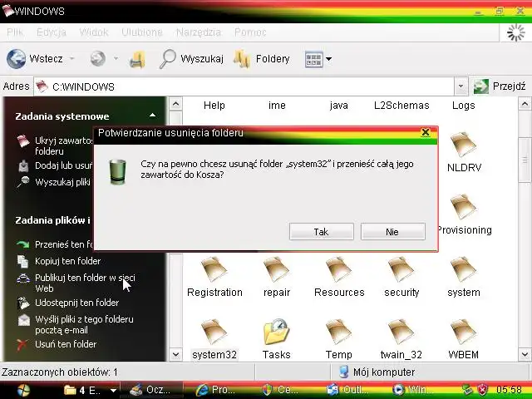
Task: Go back using the Wstecz button
Action: pos(34,59)
